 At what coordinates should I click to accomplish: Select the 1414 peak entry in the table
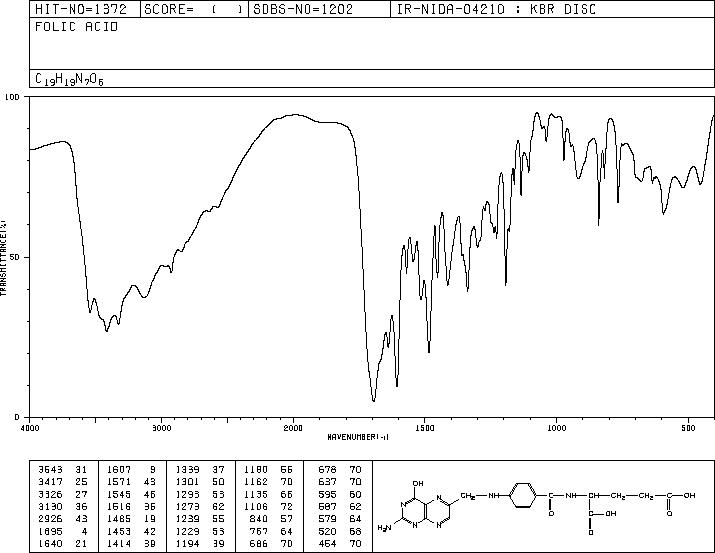[131, 544]
